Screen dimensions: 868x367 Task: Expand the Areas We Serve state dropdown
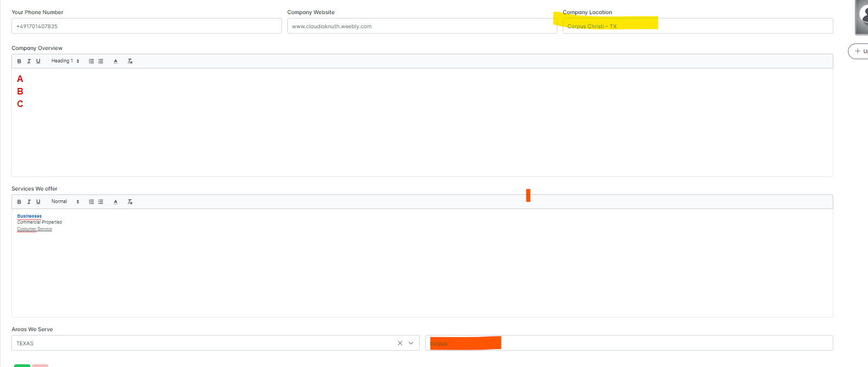(411, 343)
